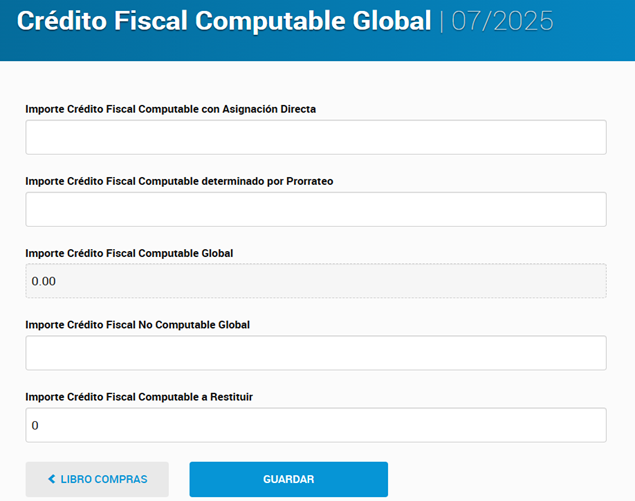Click the Computable a Restituir input field
Image resolution: width=635 pixels, height=501 pixels.
point(316,425)
